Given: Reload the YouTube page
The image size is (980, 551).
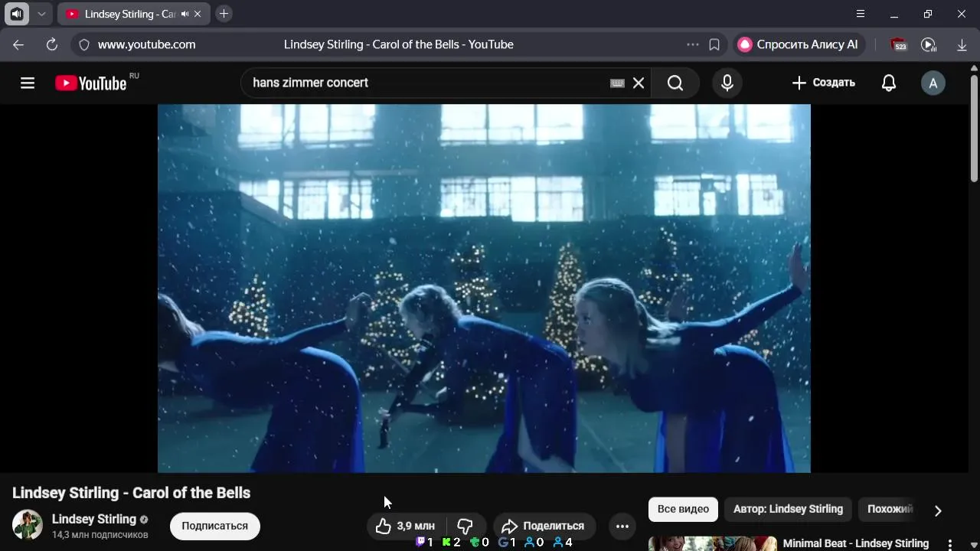Looking at the screenshot, I should coord(52,44).
